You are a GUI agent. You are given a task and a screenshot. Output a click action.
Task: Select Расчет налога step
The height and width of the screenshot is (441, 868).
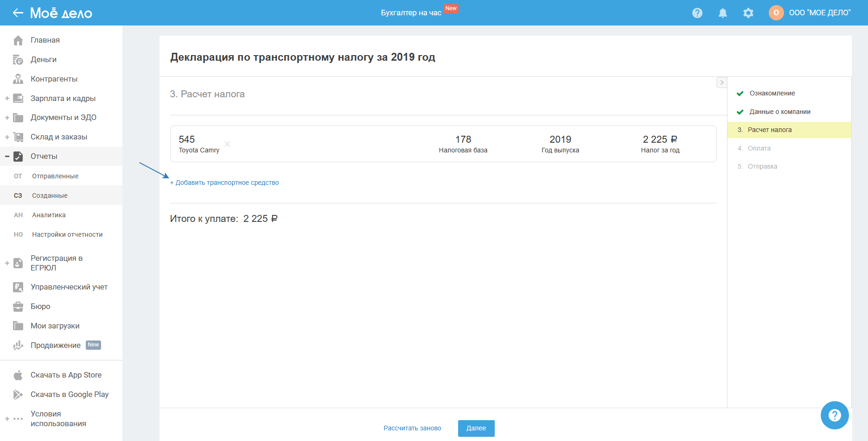click(789, 130)
